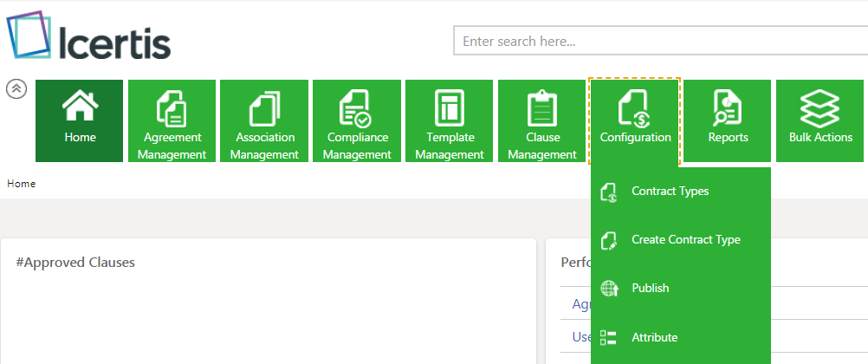Open Attribute from the Configuration menu

[654, 337]
